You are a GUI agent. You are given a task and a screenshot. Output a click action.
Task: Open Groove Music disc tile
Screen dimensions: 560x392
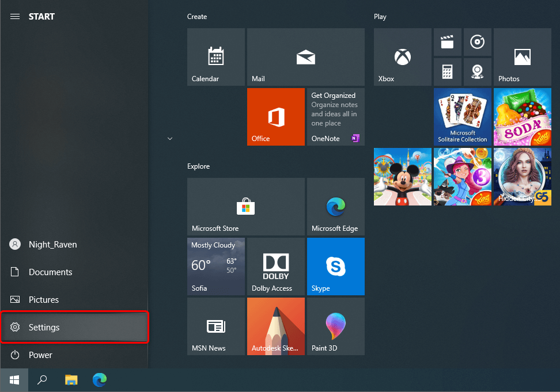click(477, 42)
